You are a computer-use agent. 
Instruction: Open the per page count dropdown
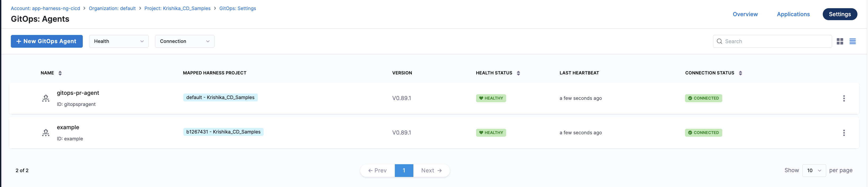814,171
